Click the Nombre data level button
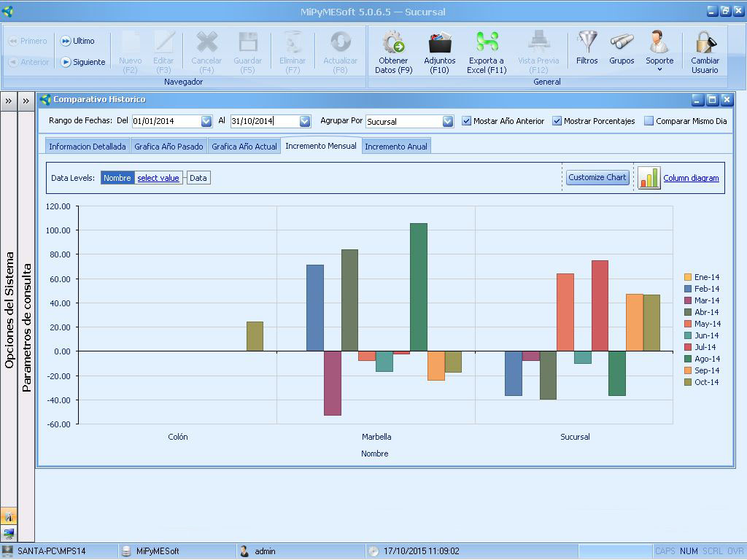This screenshot has width=747, height=560. click(117, 178)
